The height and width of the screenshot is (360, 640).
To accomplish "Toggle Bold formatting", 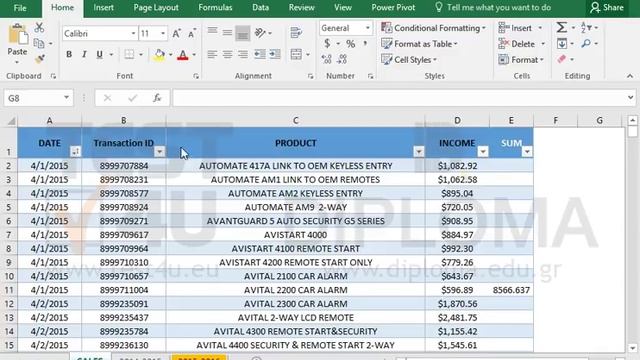I will coord(69,54).
